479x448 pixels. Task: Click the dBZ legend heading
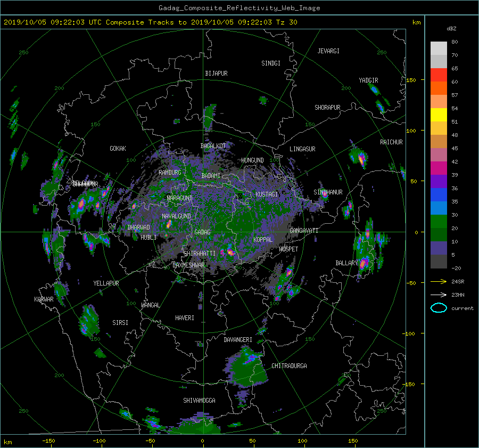tap(451, 28)
